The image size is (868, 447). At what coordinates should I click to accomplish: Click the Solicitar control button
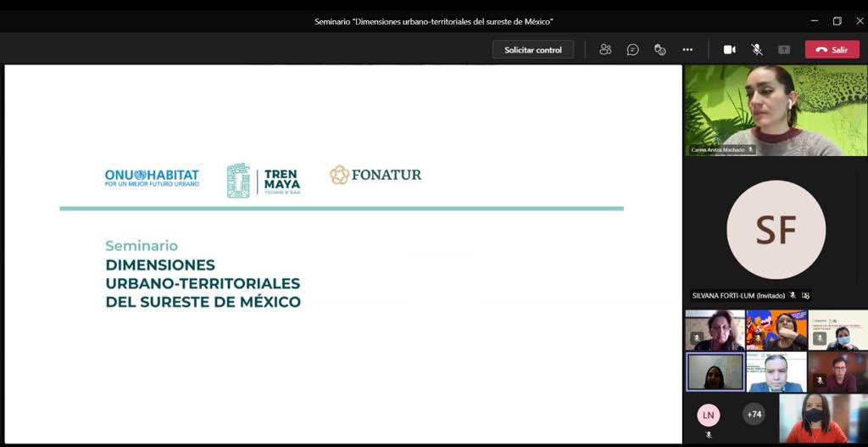[x=533, y=50]
